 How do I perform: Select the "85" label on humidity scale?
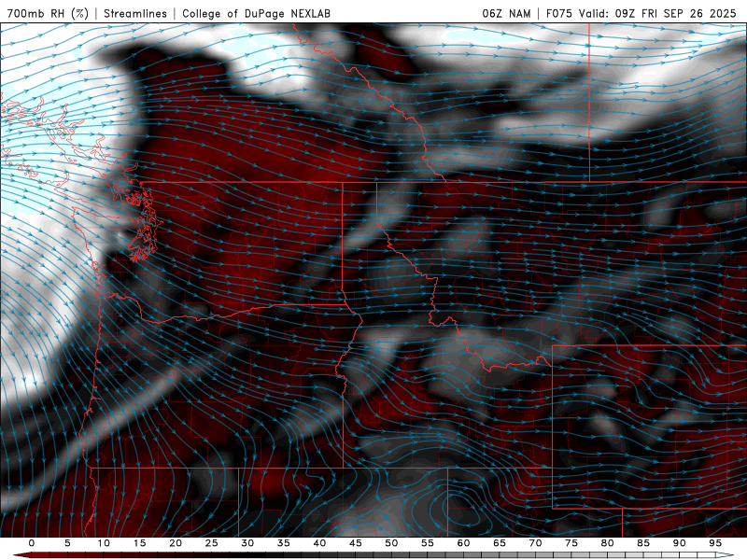coord(643,543)
